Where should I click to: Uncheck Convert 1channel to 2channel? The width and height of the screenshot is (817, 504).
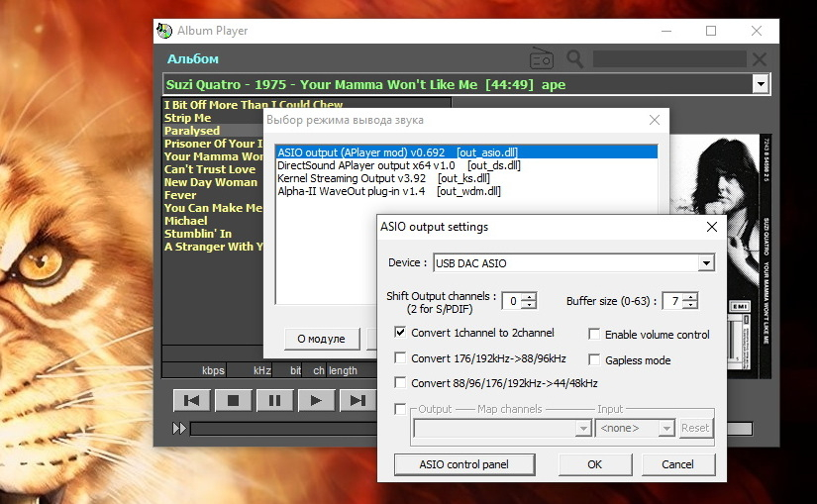400,333
